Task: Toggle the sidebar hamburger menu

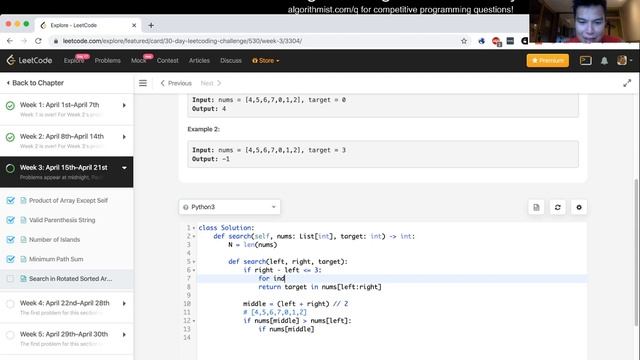Action: tap(143, 83)
